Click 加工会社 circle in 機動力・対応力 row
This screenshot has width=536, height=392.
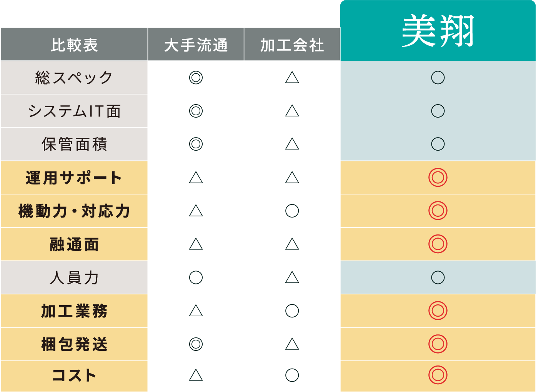292,211
